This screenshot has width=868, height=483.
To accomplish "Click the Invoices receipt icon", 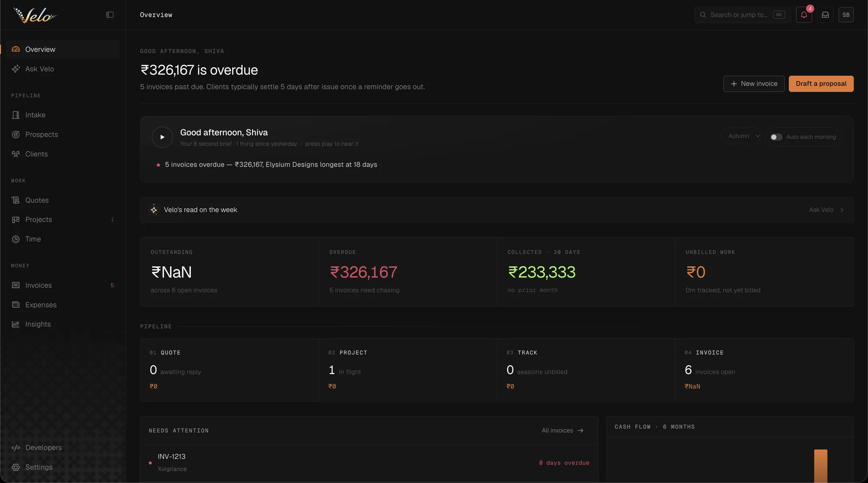I will [16, 285].
